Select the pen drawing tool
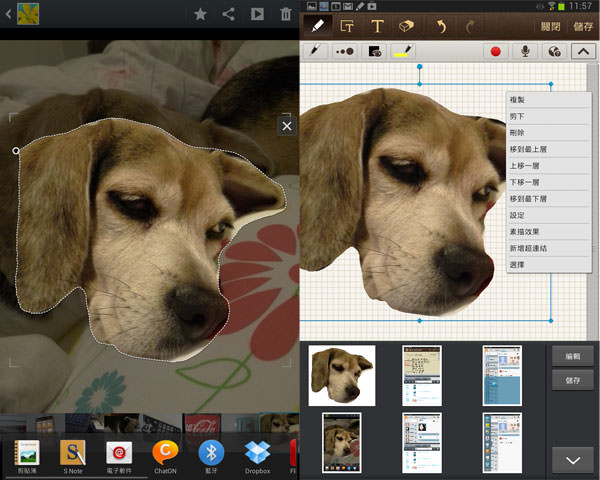Screen dimensions: 600x480 (x=319, y=25)
